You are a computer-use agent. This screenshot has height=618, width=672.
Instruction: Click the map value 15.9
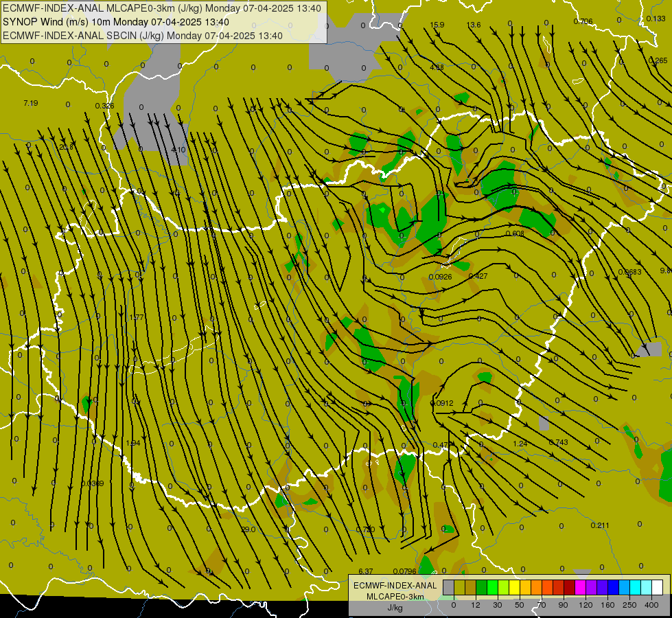coord(437,25)
